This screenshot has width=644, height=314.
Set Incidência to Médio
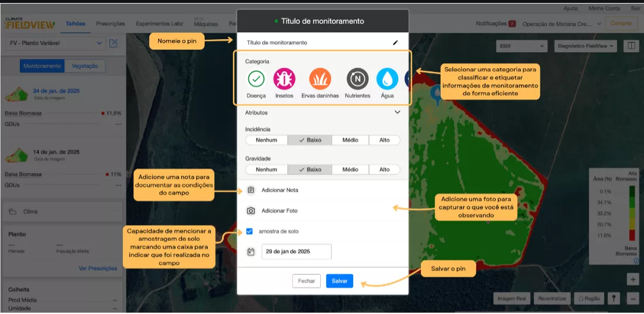coord(350,140)
